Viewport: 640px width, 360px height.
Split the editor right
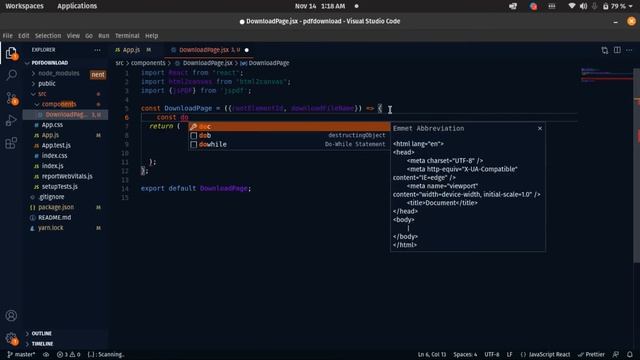pos(617,50)
